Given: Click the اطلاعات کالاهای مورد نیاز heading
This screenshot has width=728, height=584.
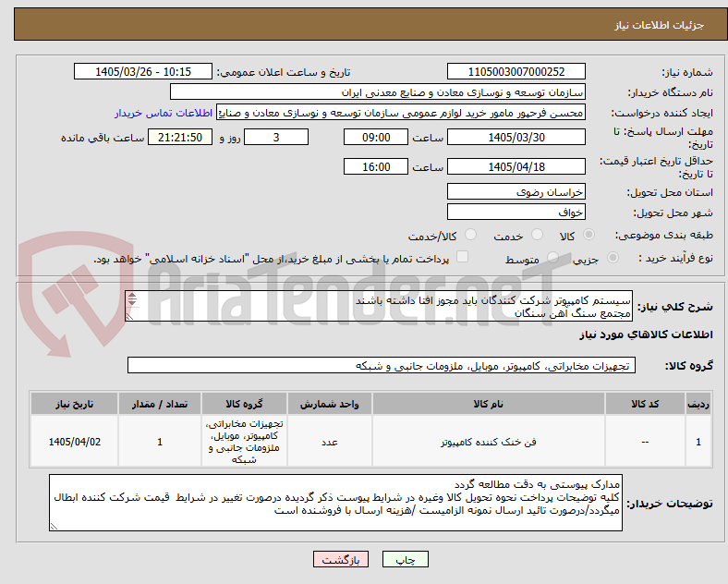Looking at the screenshot, I should 646,335.
